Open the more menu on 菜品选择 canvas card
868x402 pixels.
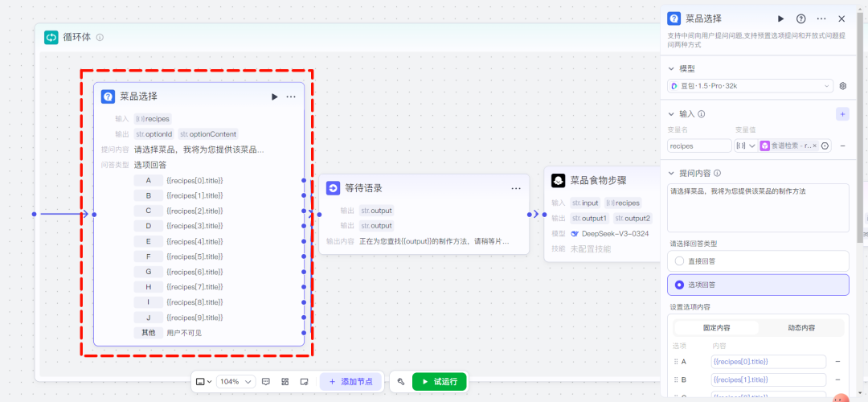pyautogui.click(x=291, y=97)
